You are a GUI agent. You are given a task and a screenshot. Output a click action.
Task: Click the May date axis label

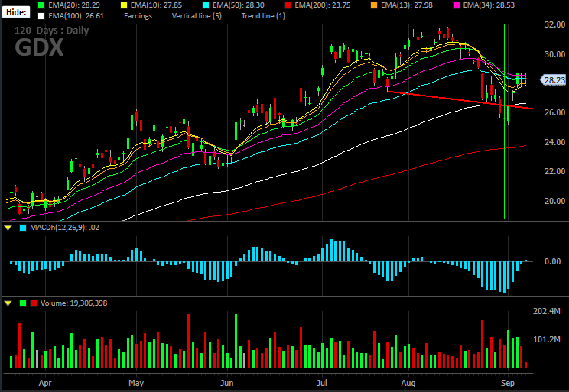coord(136,383)
